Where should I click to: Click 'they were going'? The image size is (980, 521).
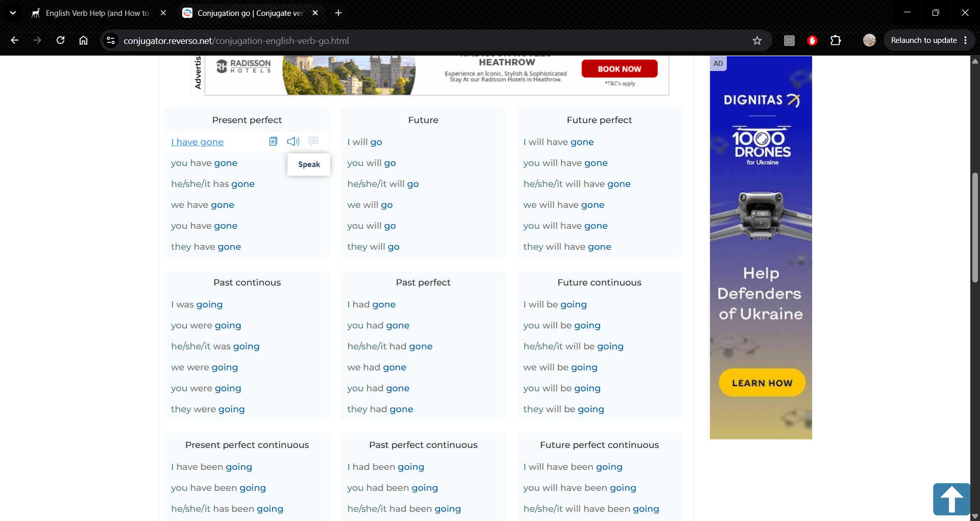click(208, 409)
